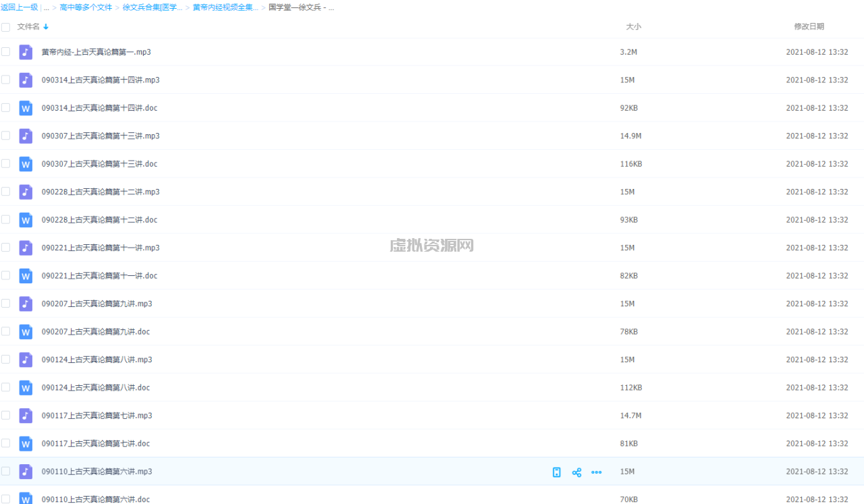
Task: Open file 090314上古天真论篇第十四讲.mp3
Action: (x=101, y=80)
